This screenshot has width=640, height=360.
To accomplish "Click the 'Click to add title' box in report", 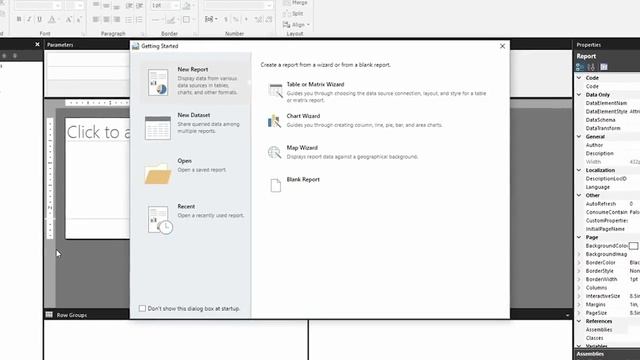I will click(x=98, y=131).
